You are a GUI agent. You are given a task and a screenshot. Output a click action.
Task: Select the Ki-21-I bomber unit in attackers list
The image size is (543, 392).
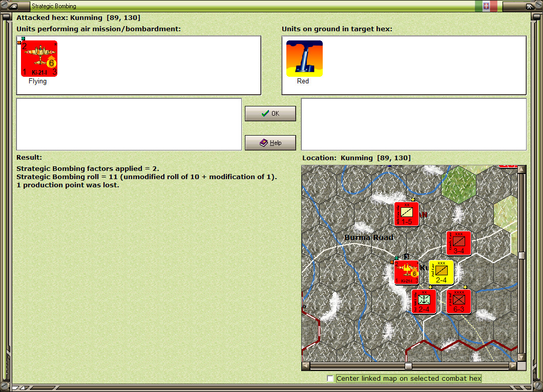[39, 58]
